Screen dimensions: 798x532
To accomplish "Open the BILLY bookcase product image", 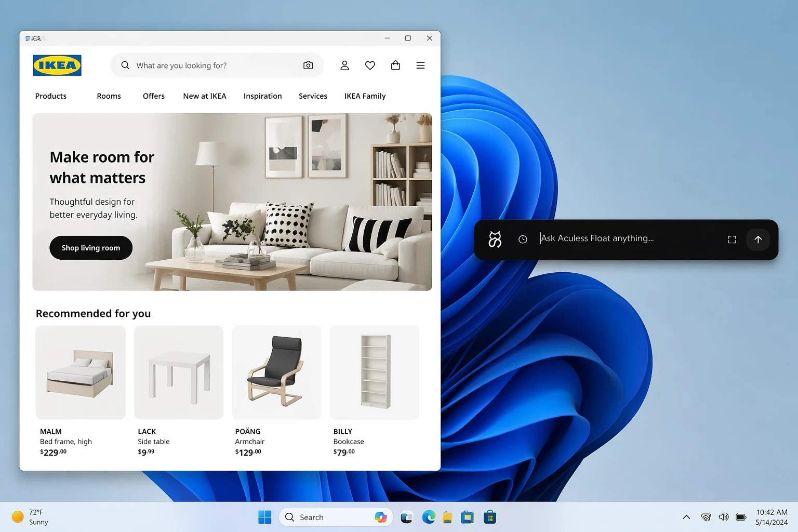I will pyautogui.click(x=375, y=373).
